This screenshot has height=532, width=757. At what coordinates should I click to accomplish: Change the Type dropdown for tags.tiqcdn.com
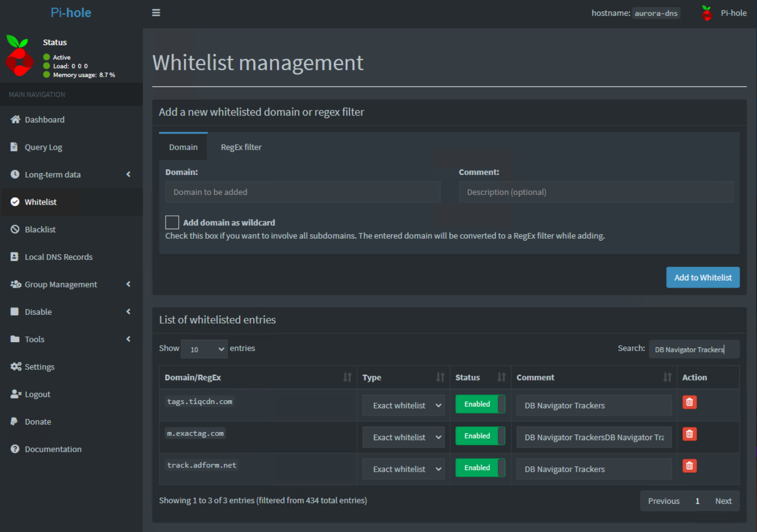click(403, 405)
